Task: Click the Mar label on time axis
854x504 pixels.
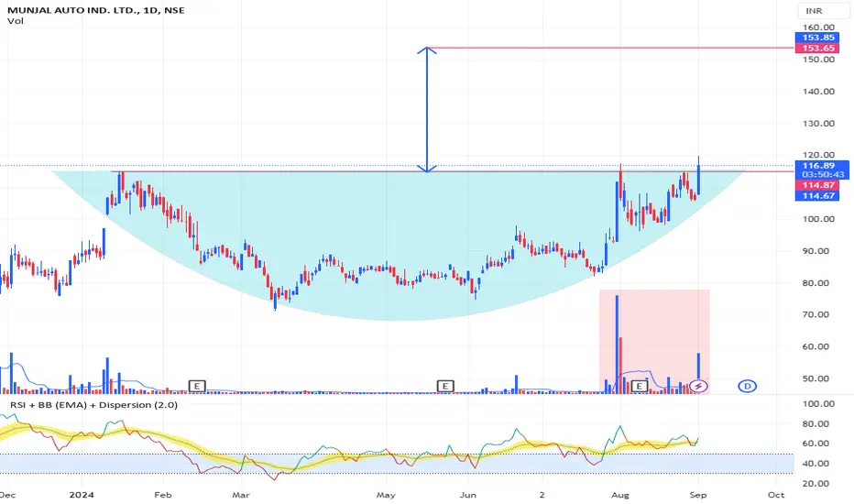Action: click(241, 495)
